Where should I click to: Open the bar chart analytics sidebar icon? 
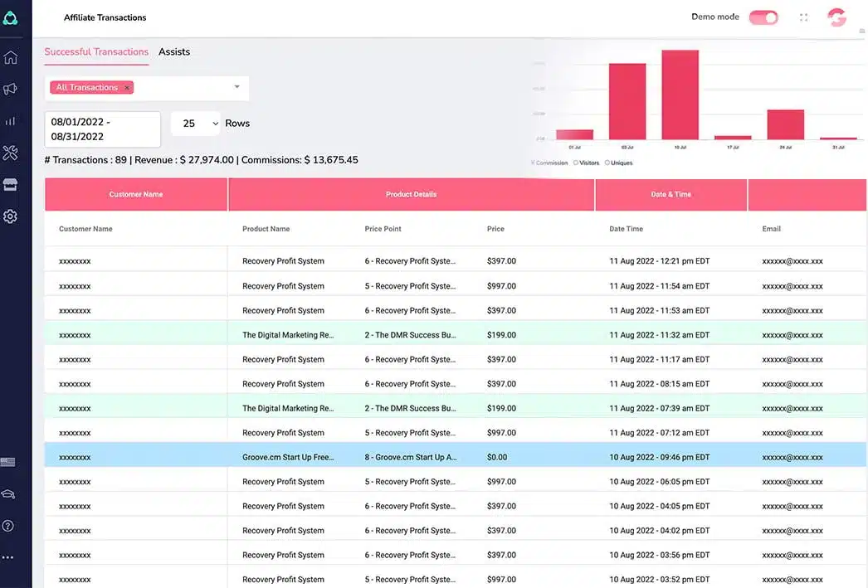point(10,121)
